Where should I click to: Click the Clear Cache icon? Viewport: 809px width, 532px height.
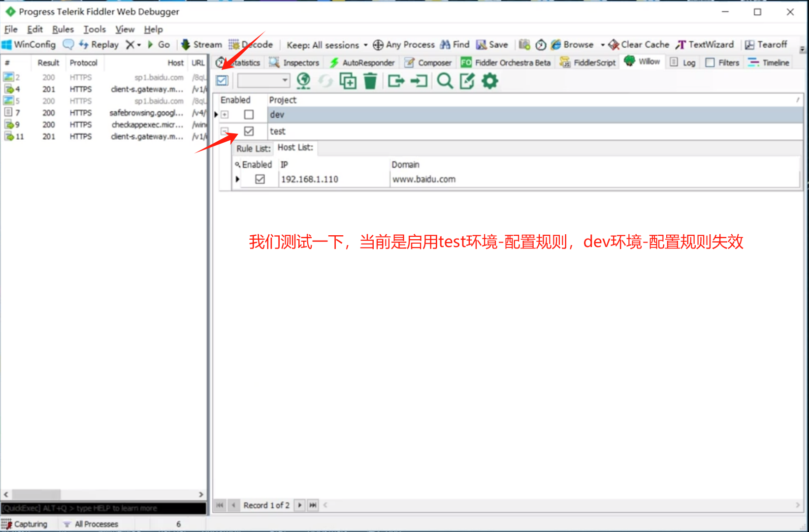614,45
